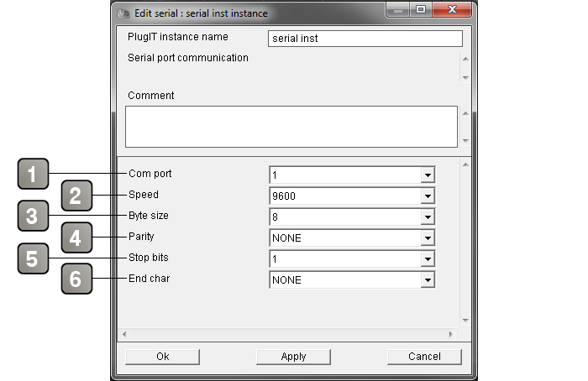Viewport: 588px width, 381px height.
Task: Click the Comment box scroll up arrow
Action: [465, 113]
